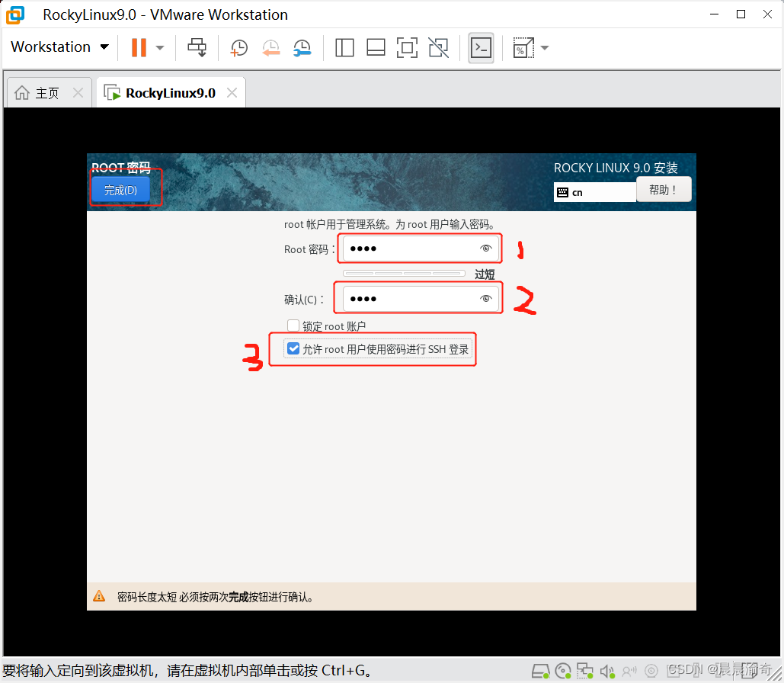Open the cn keyboard layout selector

[594, 192]
